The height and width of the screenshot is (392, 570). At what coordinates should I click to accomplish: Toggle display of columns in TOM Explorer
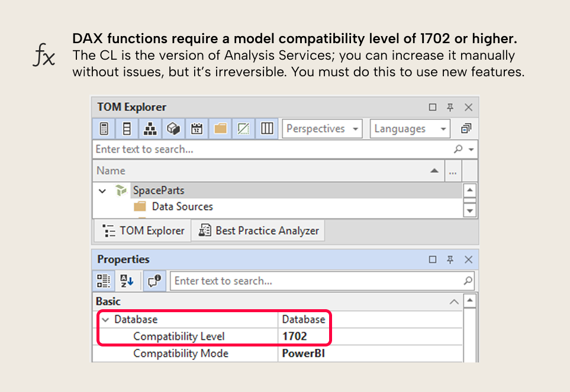pos(127,128)
